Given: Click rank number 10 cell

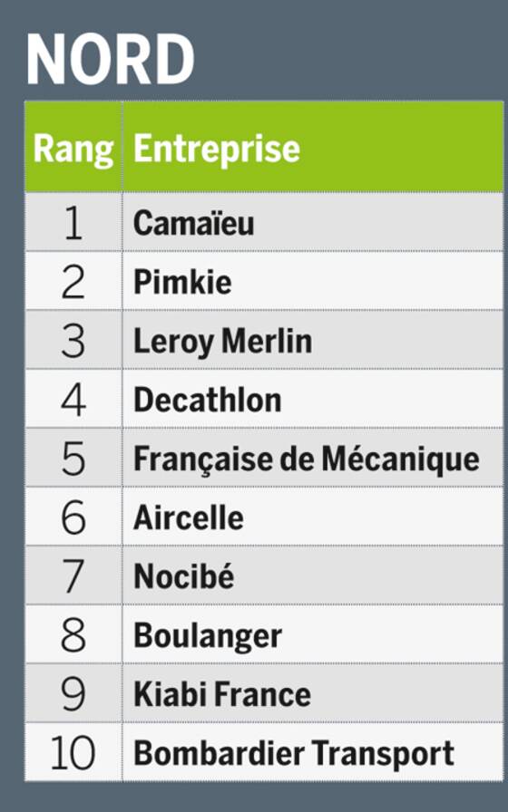Looking at the screenshot, I should (73, 752).
